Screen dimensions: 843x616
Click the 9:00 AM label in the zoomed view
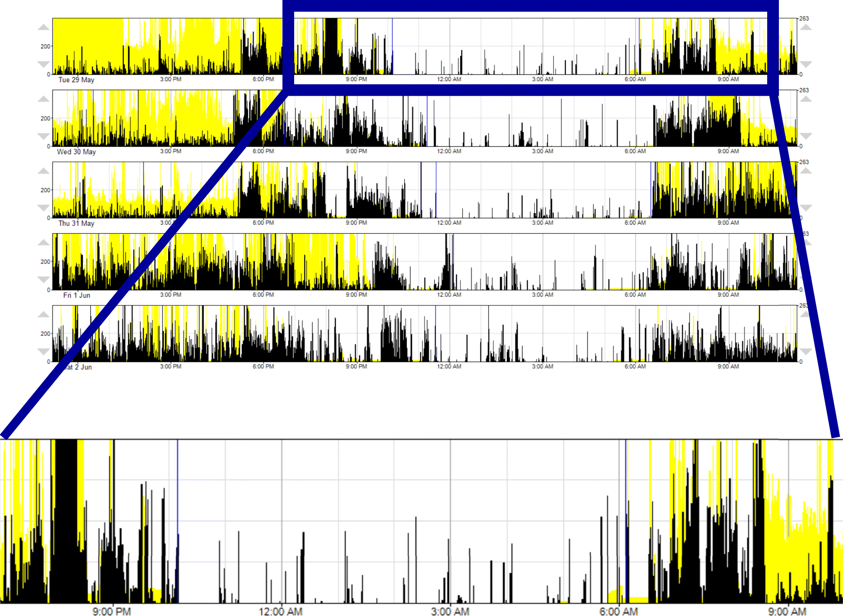(x=787, y=611)
